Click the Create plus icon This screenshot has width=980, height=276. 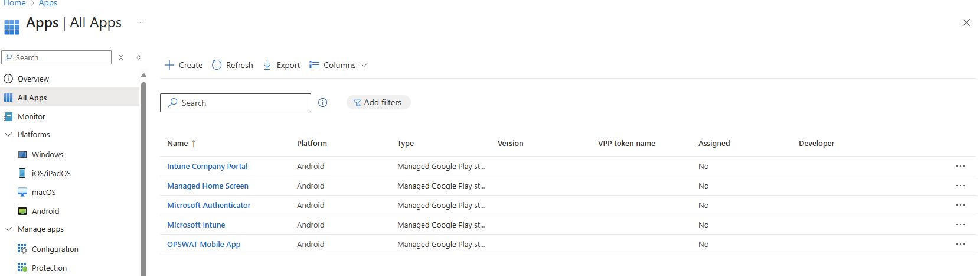(169, 65)
